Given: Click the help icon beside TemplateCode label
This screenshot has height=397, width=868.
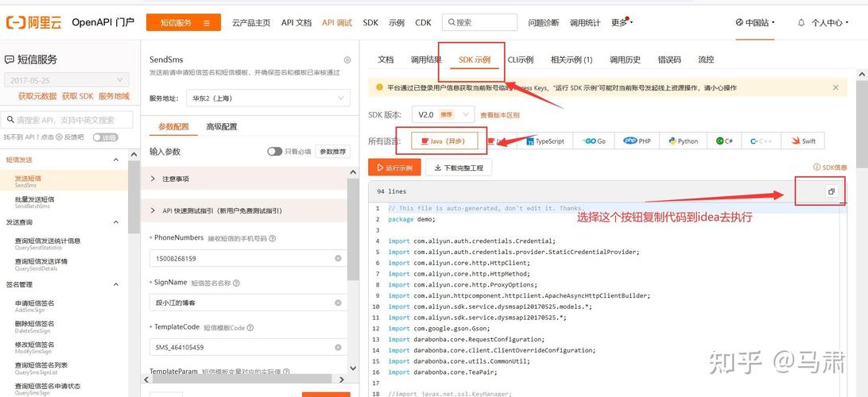Looking at the screenshot, I should pos(250,328).
